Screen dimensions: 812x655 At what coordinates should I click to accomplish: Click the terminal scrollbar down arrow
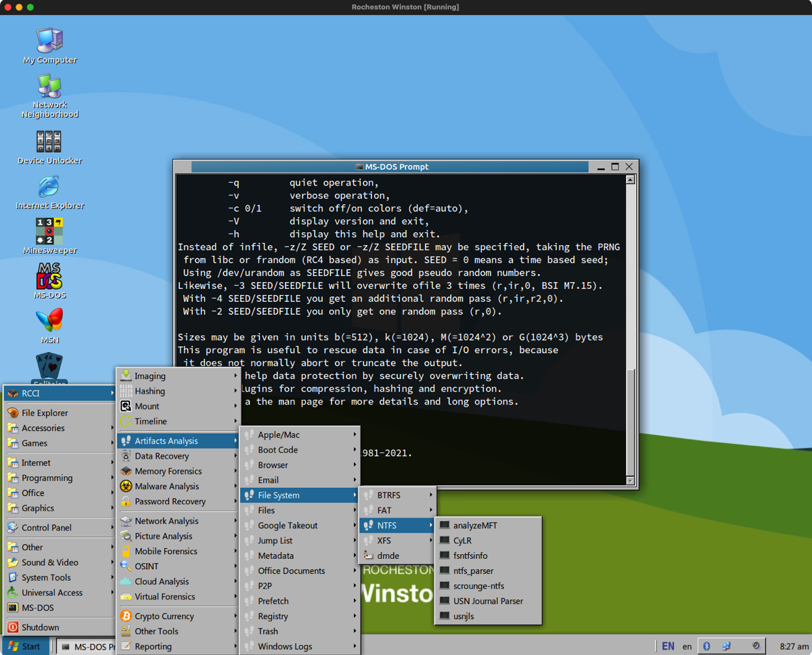[x=630, y=480]
